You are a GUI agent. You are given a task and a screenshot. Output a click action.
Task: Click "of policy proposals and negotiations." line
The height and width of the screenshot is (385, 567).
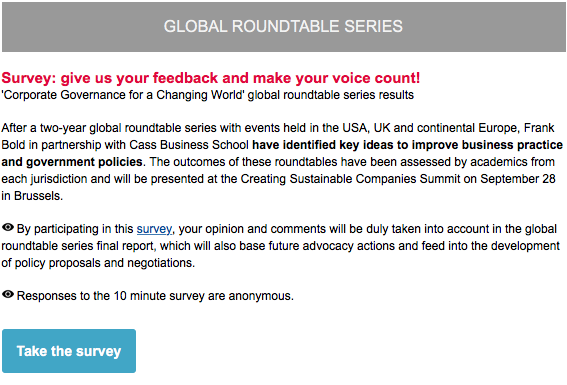[x=98, y=263]
